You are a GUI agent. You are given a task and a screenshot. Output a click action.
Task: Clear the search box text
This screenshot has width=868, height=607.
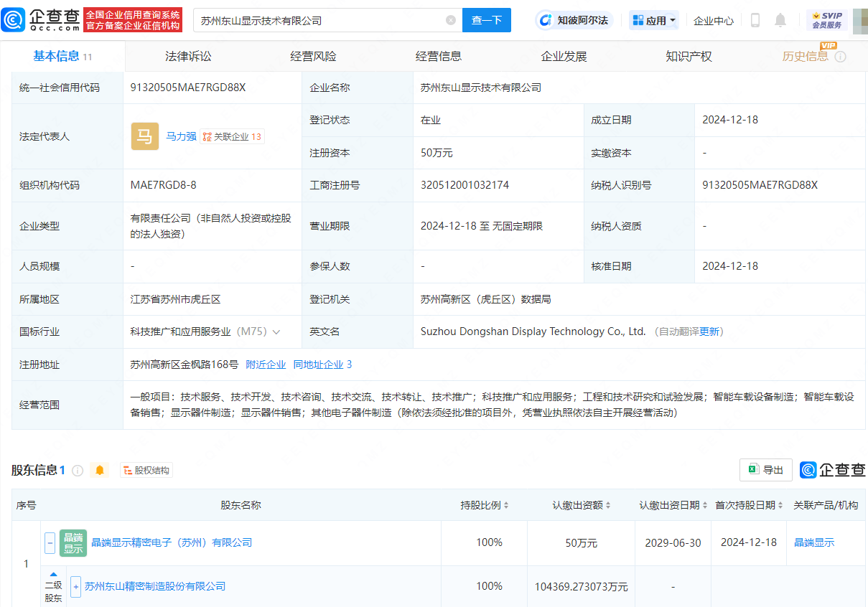[x=451, y=20]
